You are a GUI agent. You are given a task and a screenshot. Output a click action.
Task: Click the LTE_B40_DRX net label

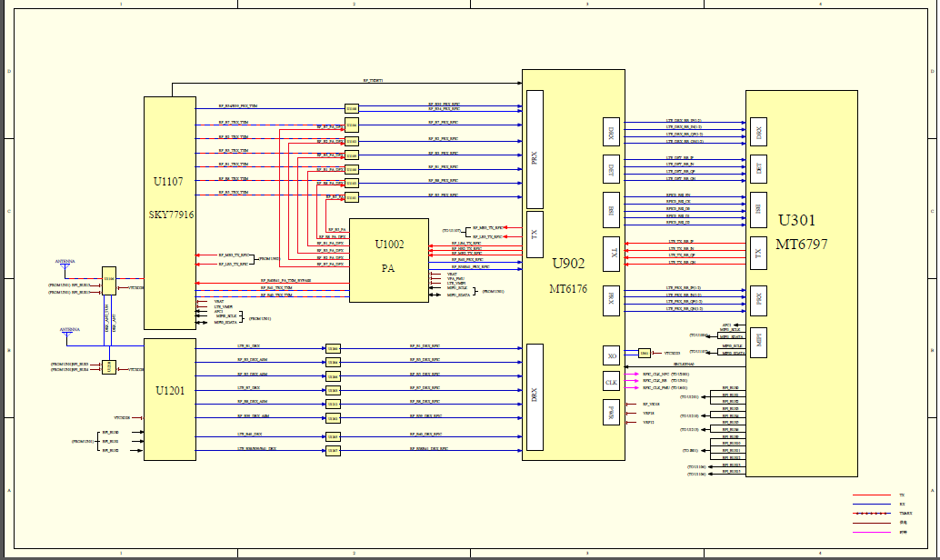pyautogui.click(x=249, y=434)
